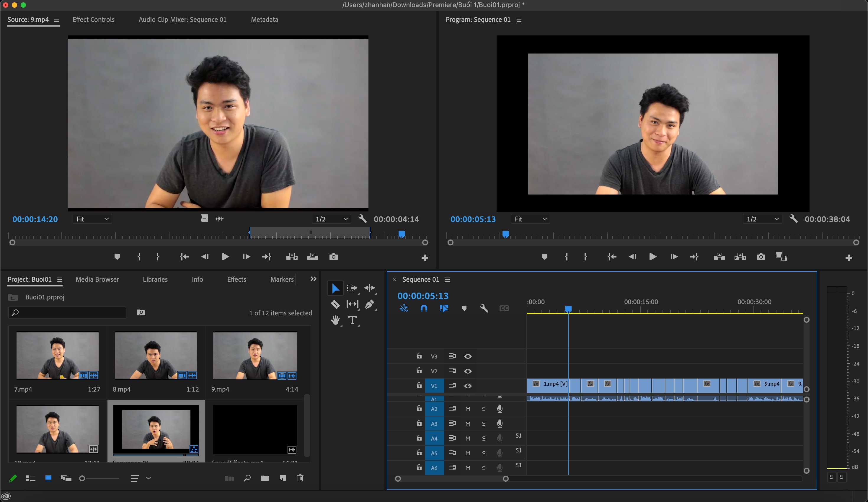Switch to Effect Controls tab

[93, 20]
